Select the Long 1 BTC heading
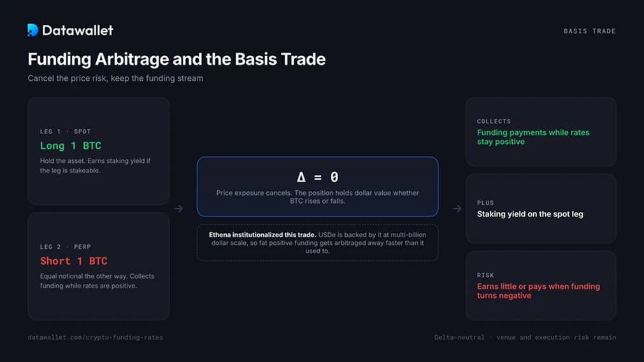 [71, 146]
